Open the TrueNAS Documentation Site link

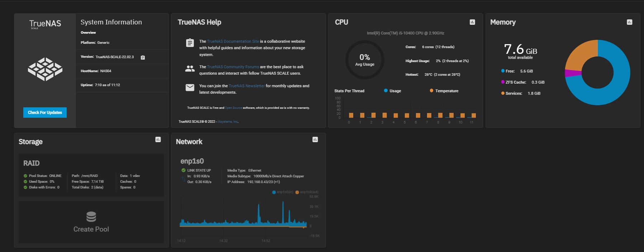pyautogui.click(x=233, y=41)
